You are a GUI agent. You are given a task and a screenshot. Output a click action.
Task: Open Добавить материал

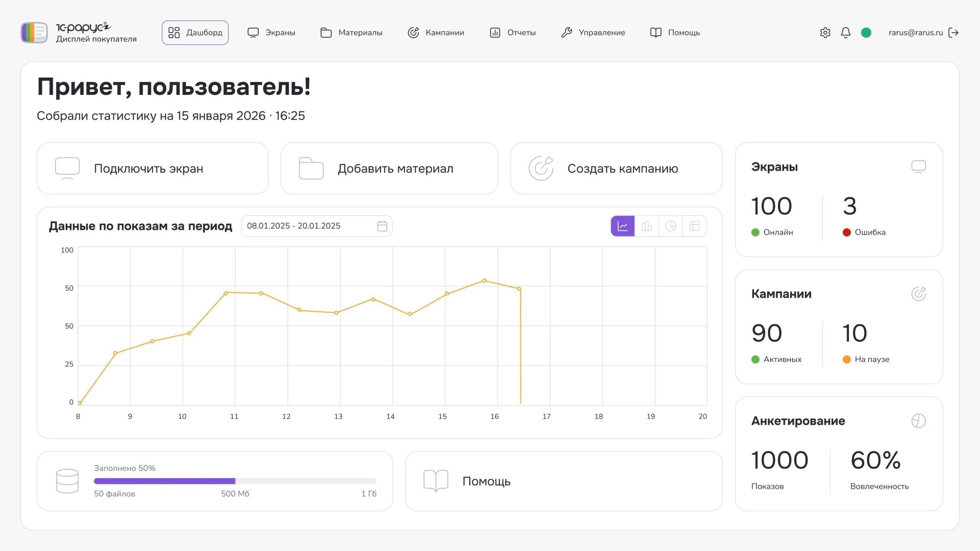(x=389, y=168)
